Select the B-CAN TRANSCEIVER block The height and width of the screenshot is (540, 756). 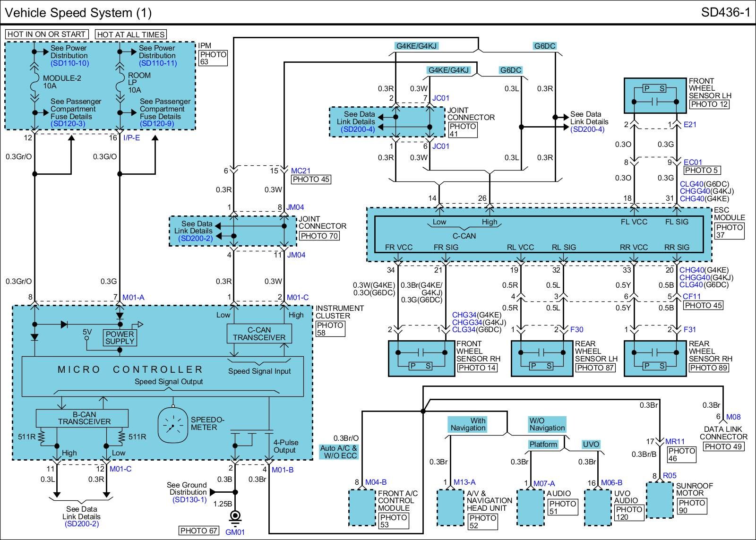pos(82,418)
